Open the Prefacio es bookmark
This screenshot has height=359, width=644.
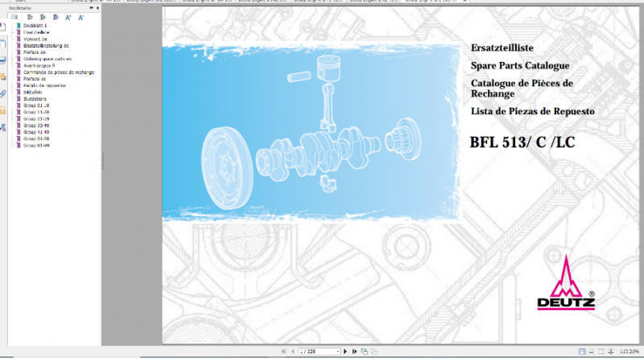point(34,79)
